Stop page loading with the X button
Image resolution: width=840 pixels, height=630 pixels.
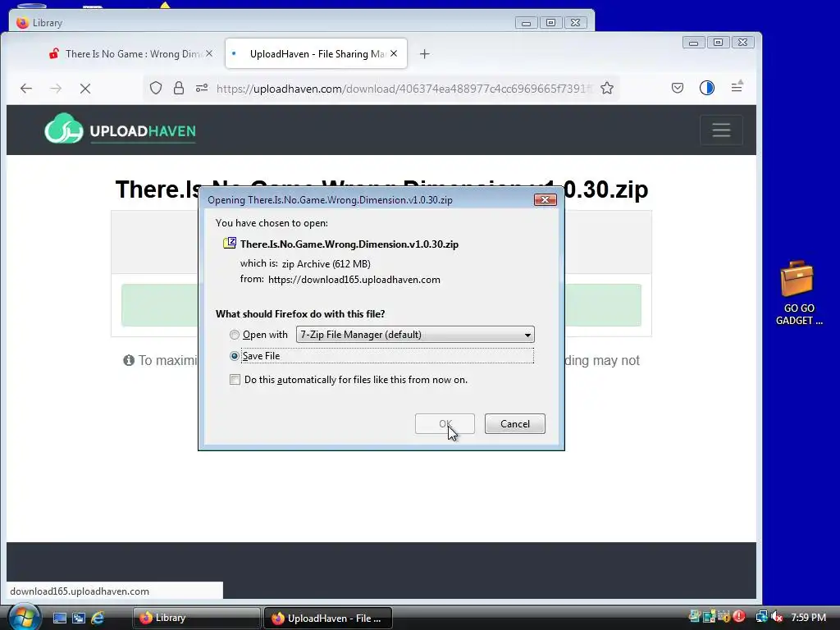[x=85, y=89]
